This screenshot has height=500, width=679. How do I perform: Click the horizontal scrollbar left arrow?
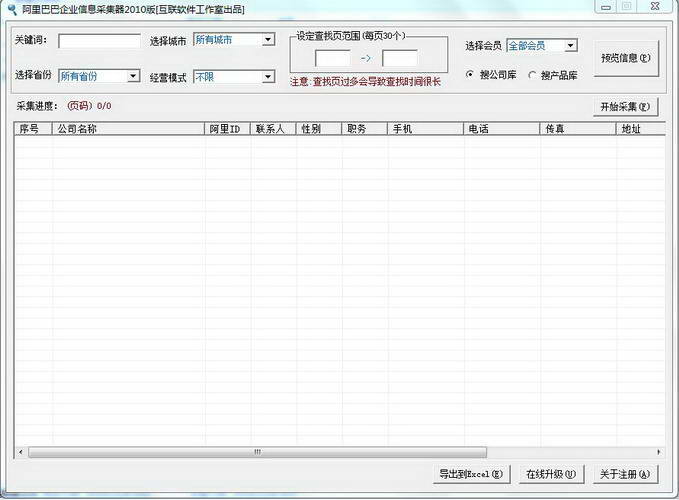[21, 452]
